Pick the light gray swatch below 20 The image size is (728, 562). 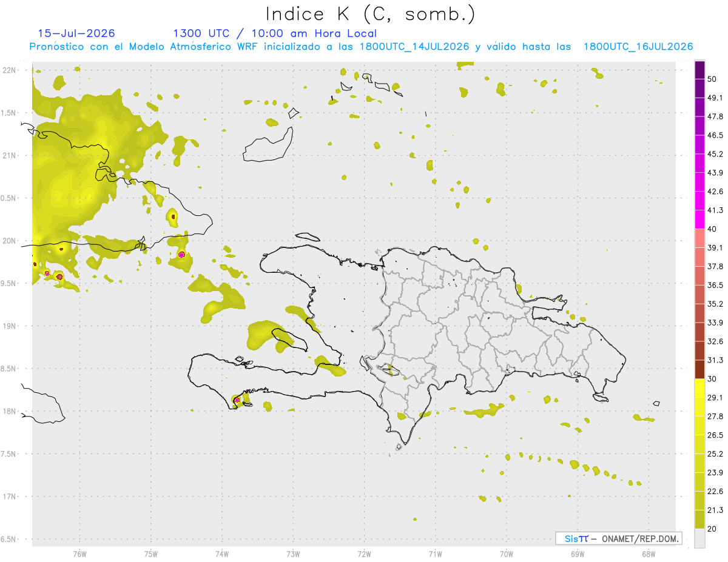(x=699, y=538)
